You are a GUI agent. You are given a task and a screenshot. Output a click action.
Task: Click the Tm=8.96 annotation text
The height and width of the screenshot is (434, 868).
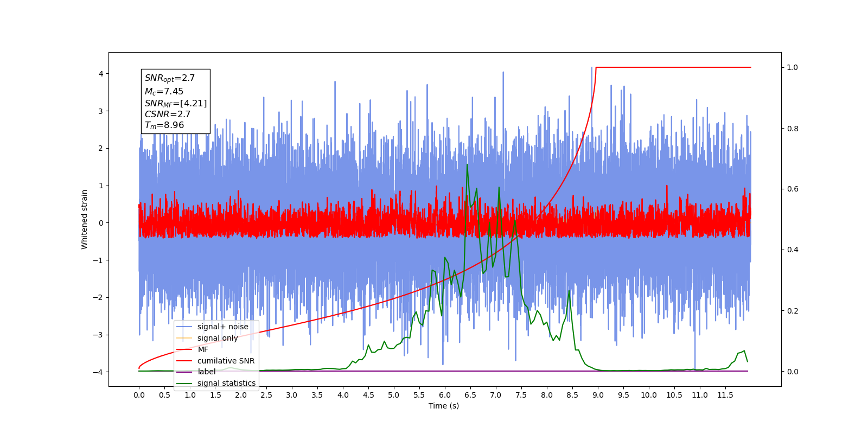[164, 125]
